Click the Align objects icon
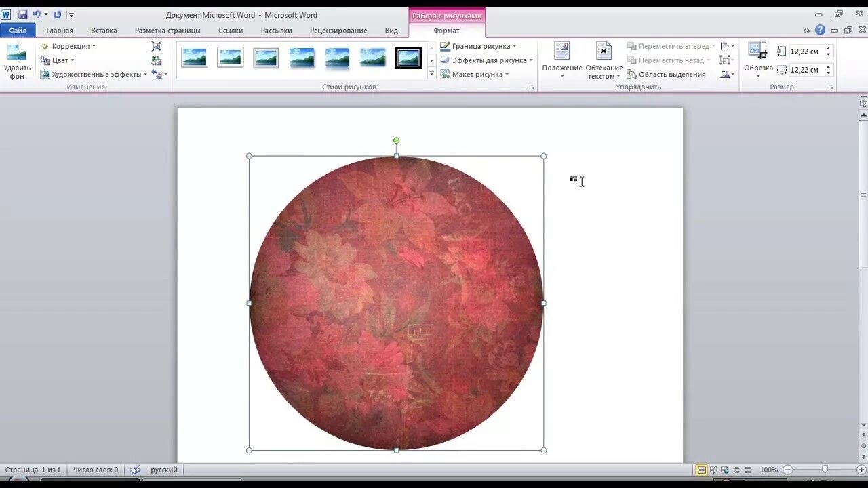 tap(725, 46)
